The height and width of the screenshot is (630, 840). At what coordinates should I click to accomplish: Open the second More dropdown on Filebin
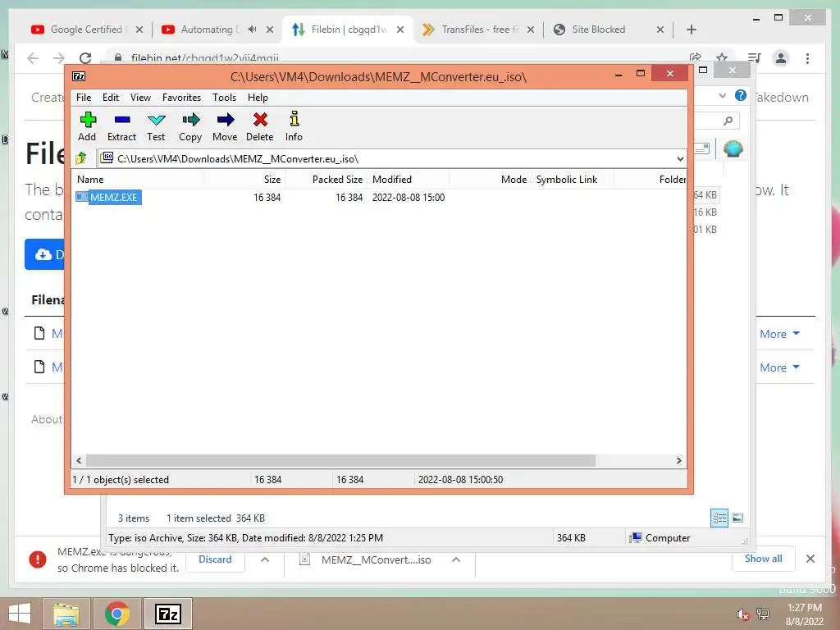pyautogui.click(x=779, y=367)
